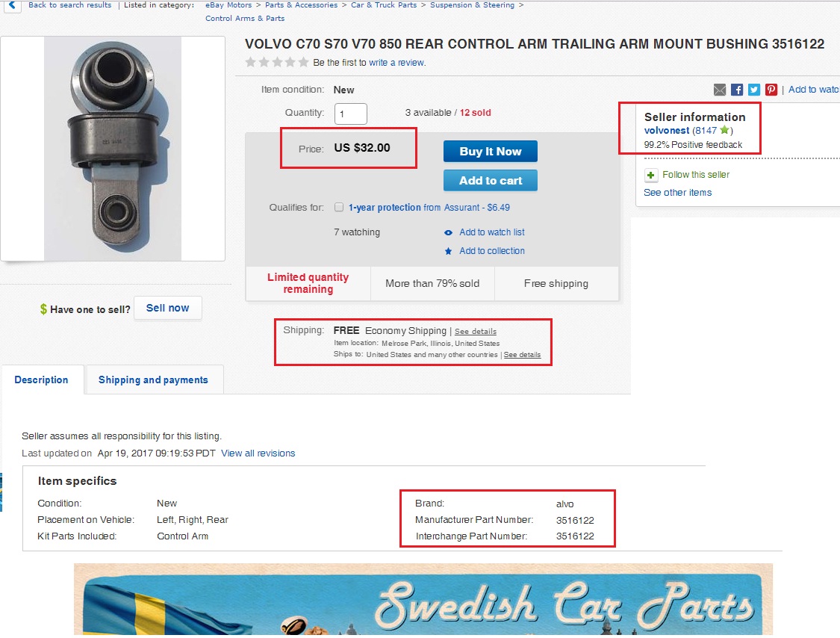Viewport: 840px width, 638px height.
Task: Share listing on Facebook icon
Action: [x=737, y=90]
